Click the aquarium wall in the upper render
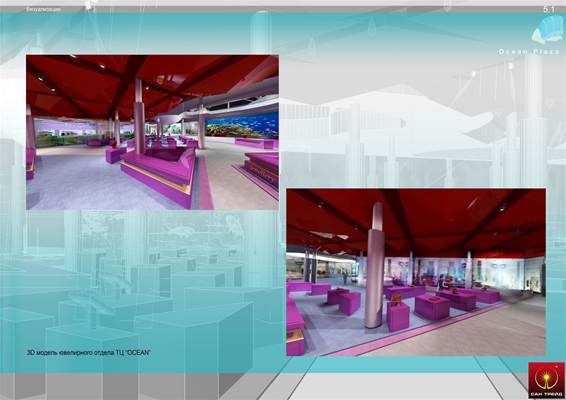The width and height of the screenshot is (566, 400). pos(242,125)
